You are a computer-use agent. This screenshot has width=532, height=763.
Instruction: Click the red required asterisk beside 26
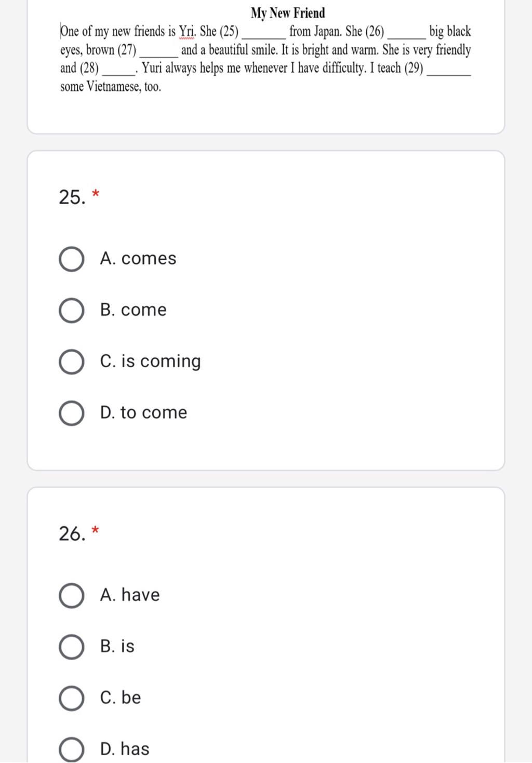coord(96,530)
